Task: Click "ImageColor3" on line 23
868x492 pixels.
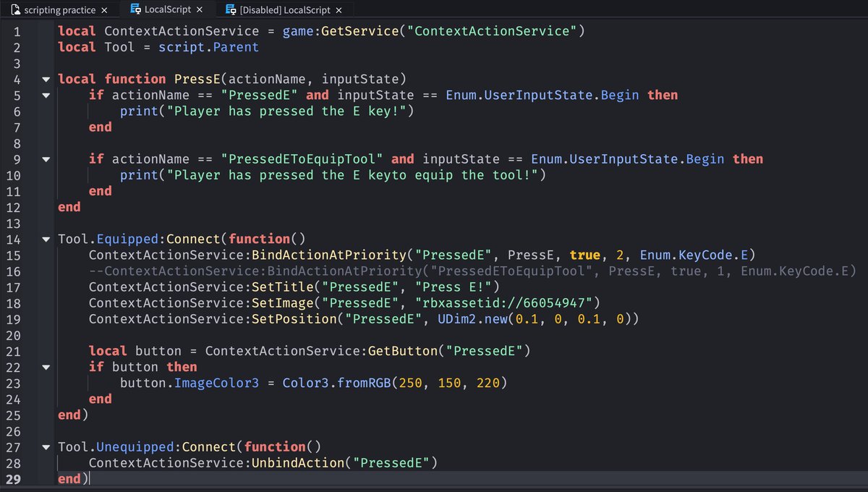Action: coord(216,383)
